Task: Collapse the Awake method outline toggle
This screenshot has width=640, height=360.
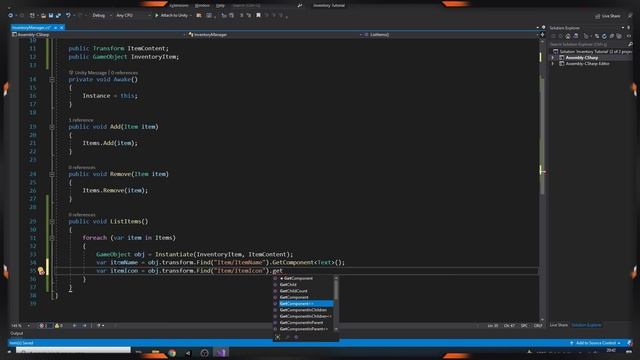Action: [52, 80]
